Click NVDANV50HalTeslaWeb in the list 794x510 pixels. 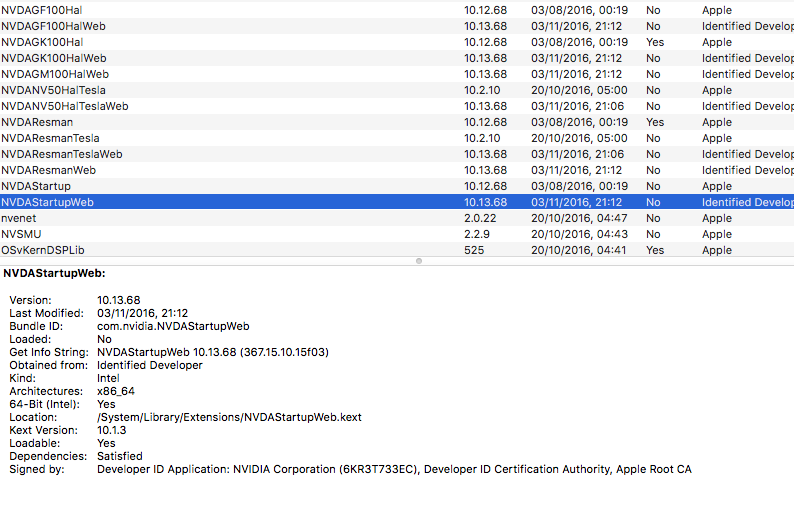[397, 106]
